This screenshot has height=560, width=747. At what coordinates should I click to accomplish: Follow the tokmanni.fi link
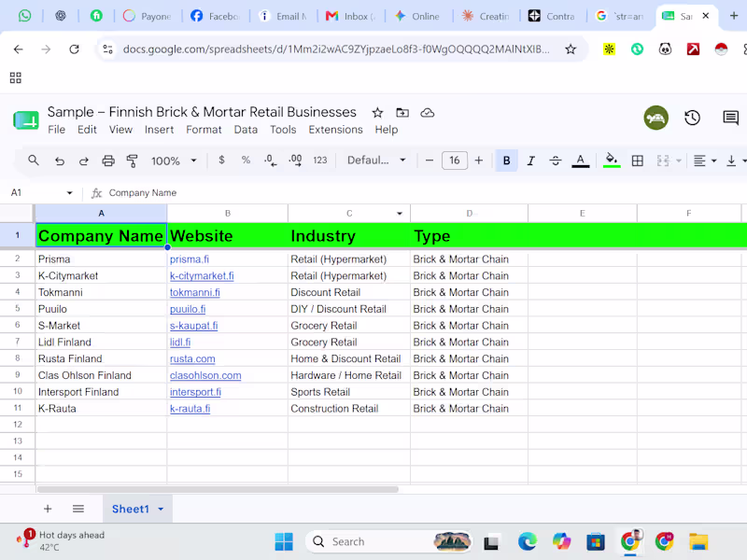click(x=195, y=293)
